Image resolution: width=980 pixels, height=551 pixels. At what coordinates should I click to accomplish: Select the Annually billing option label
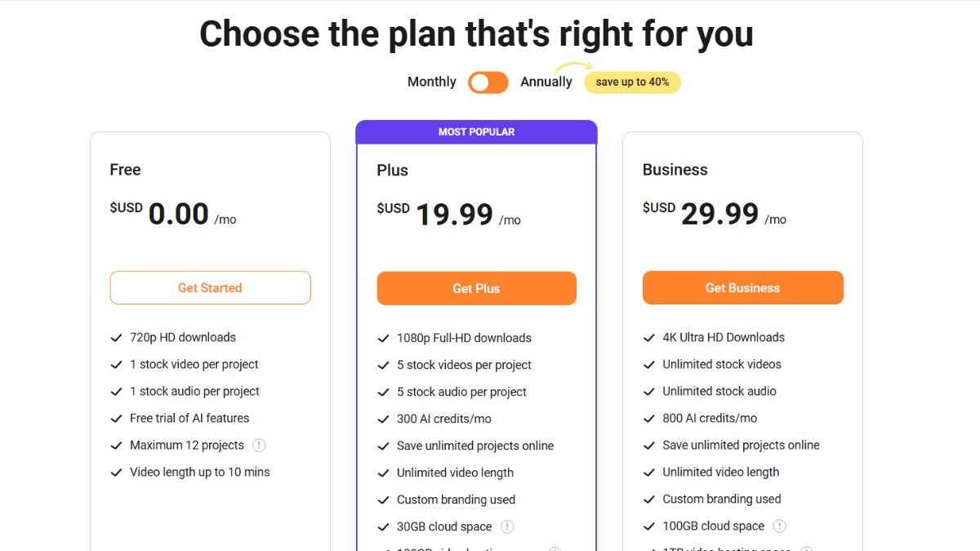click(546, 82)
